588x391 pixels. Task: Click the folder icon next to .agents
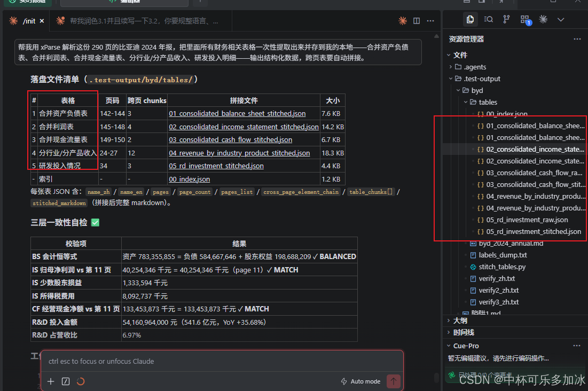pos(458,67)
